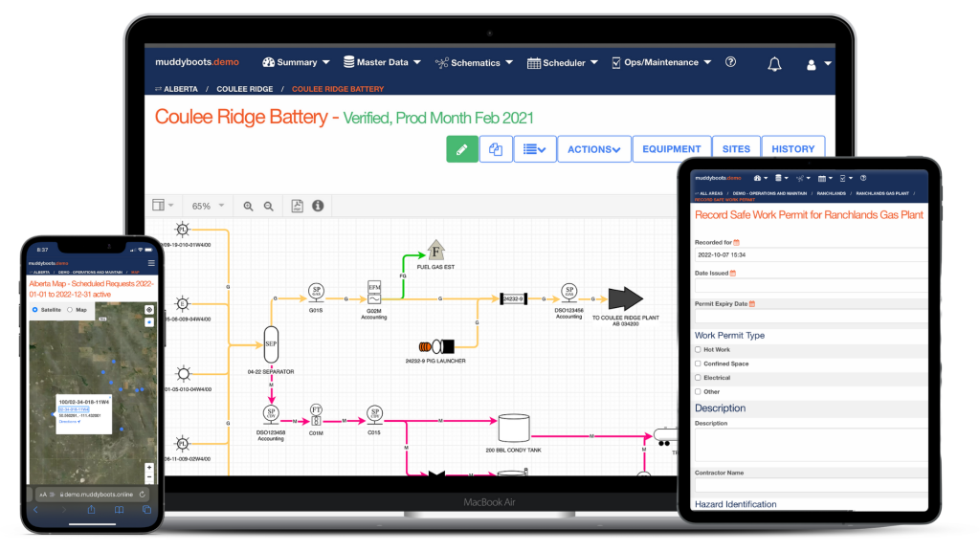Click the EQUIPMENT button

tap(671, 149)
